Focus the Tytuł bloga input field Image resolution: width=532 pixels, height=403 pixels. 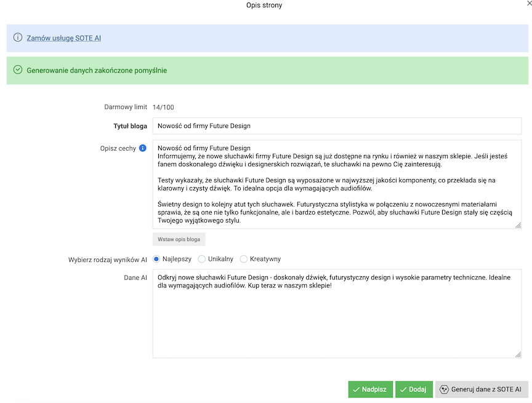point(337,126)
